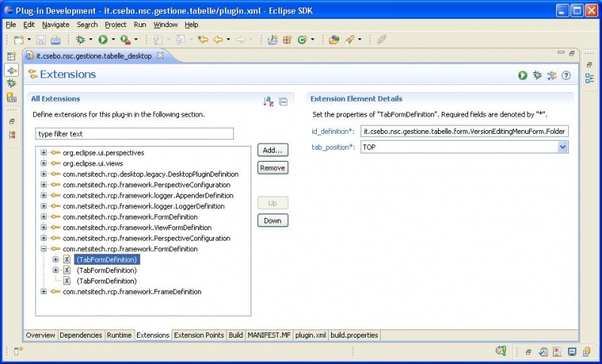The image size is (602, 364).
Task: Sort extensions alphabetically with the a-z icon
Action: click(x=268, y=102)
